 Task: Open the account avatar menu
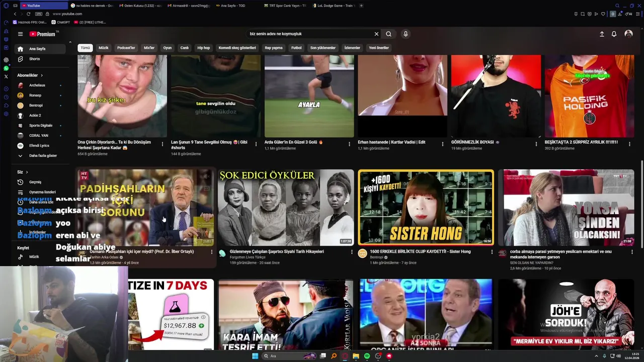click(x=628, y=34)
